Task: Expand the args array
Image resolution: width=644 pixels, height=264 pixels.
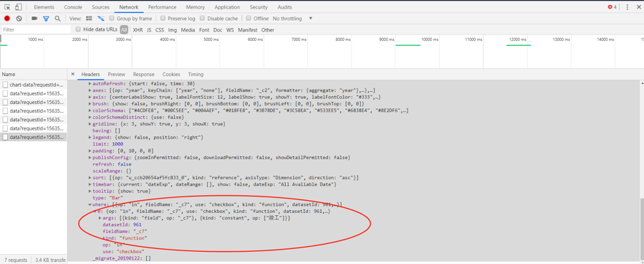Action: pyautogui.click(x=100, y=218)
